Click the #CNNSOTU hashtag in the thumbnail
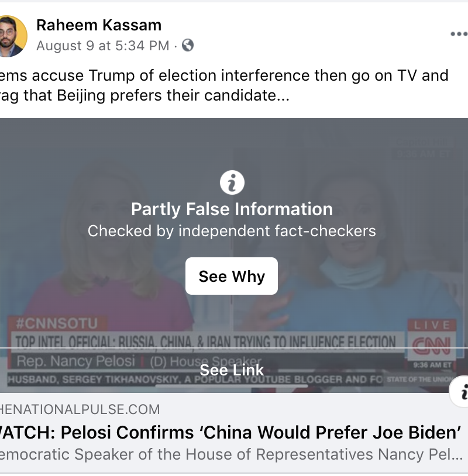Image resolution: width=468 pixels, height=476 pixels. 57,324
